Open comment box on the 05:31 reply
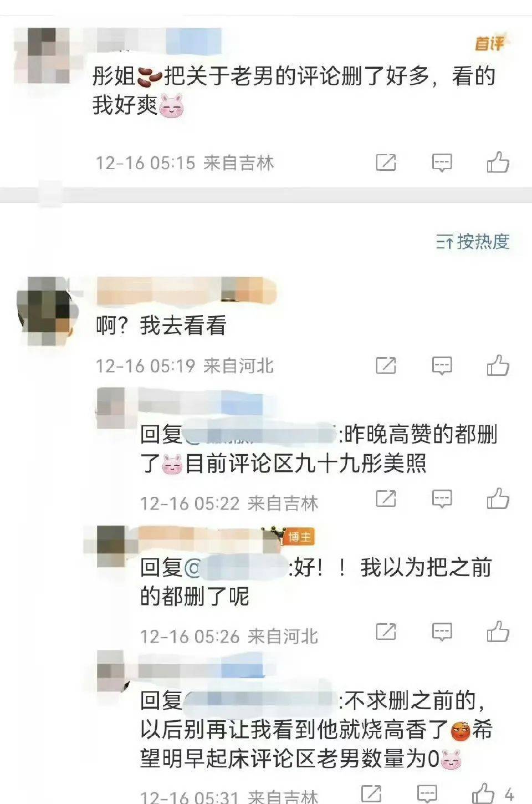 point(427,794)
